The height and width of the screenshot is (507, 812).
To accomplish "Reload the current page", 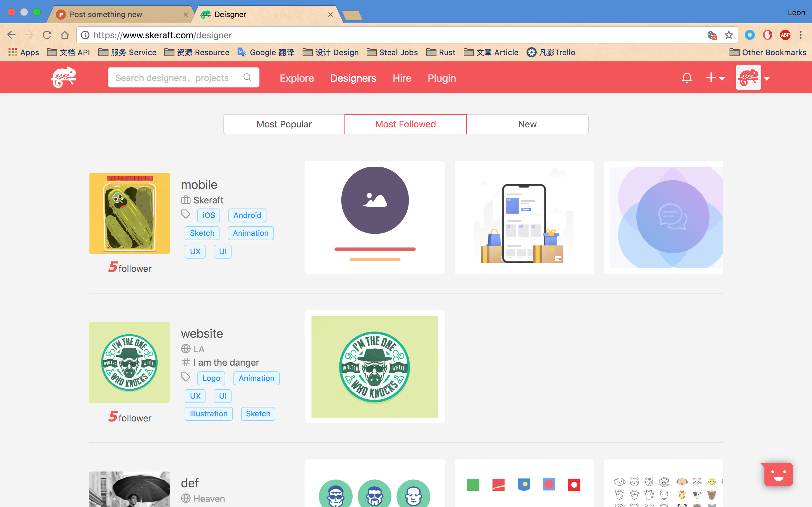I will (47, 35).
